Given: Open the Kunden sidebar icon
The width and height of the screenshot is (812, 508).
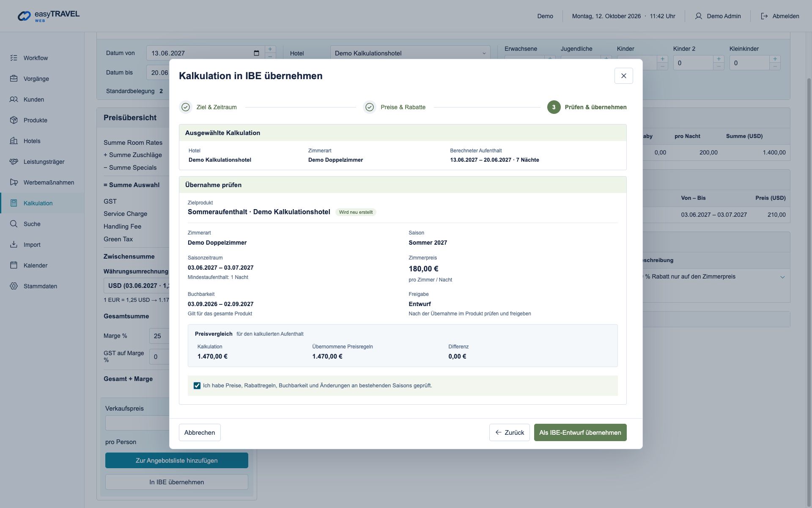Looking at the screenshot, I should (14, 99).
